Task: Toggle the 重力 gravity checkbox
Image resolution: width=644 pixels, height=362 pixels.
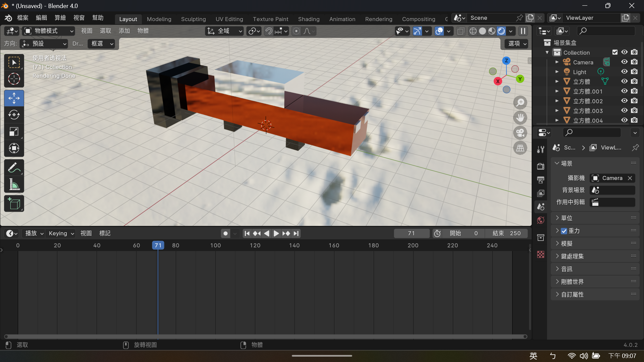Action: [x=564, y=231]
